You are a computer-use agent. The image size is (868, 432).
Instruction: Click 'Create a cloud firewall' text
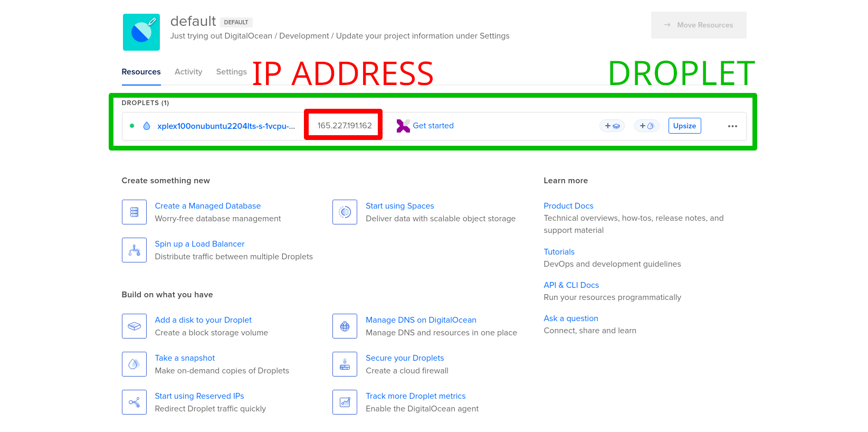point(407,371)
